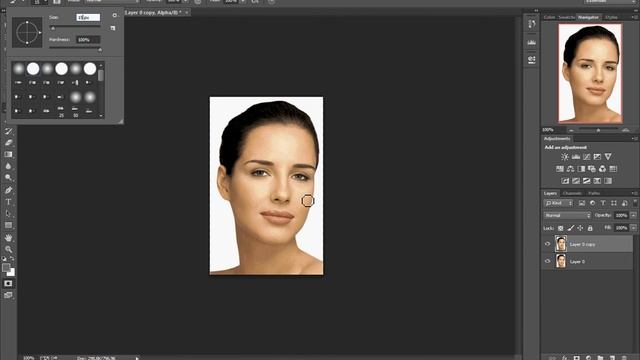Open the Adjustments panel menu
Screen dimensions: 640x360
pyautogui.click(x=635, y=139)
